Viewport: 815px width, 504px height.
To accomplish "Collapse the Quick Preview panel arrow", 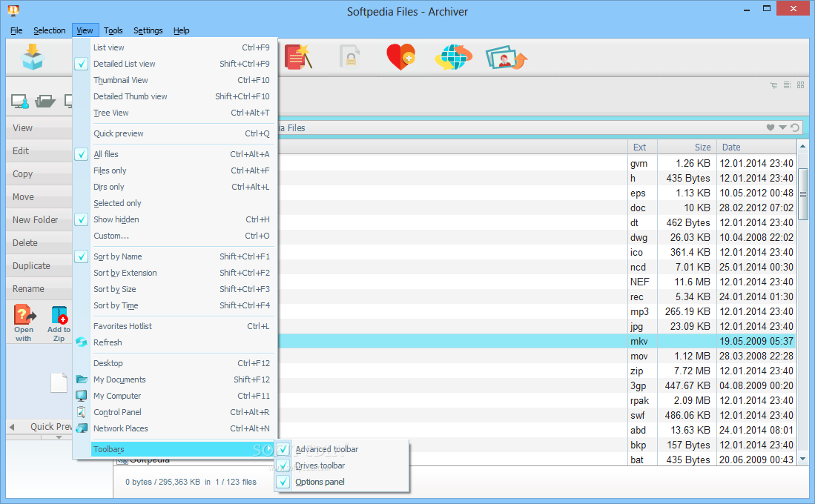I will click(12, 427).
